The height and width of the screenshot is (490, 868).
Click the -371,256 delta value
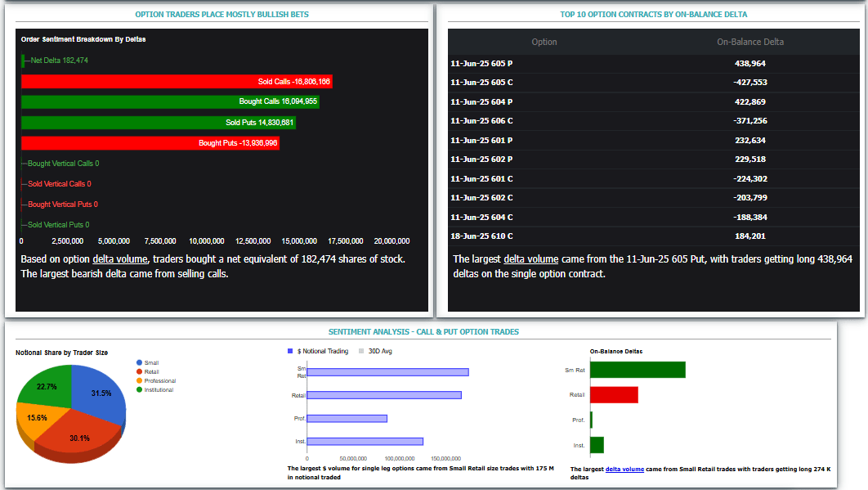[750, 121]
